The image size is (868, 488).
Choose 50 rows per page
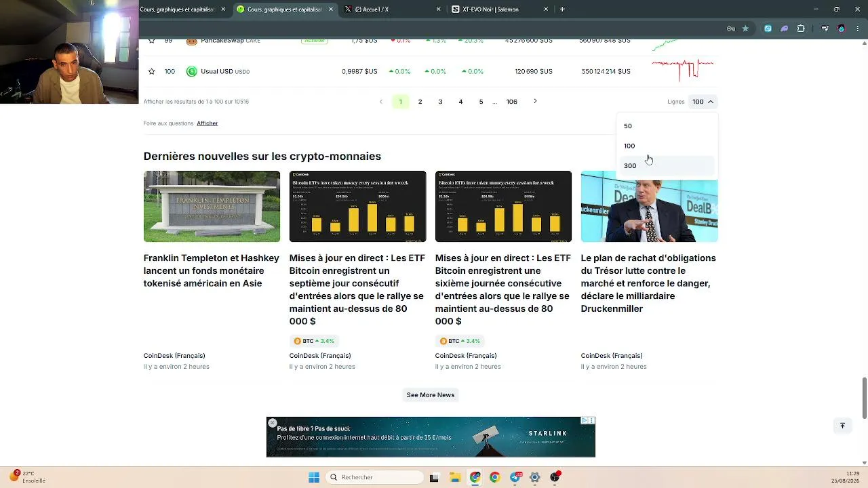(x=666, y=126)
